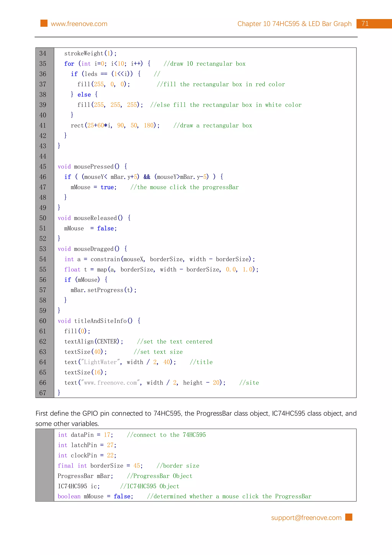The height and width of the screenshot is (555, 392).
Task: Click 'boolean mMouse = false;' declaration
Action: click(x=95, y=497)
